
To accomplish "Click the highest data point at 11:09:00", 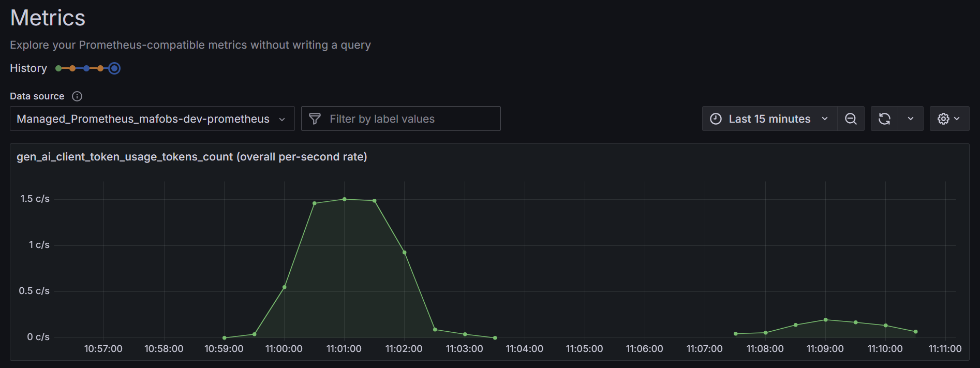I will tap(825, 320).
